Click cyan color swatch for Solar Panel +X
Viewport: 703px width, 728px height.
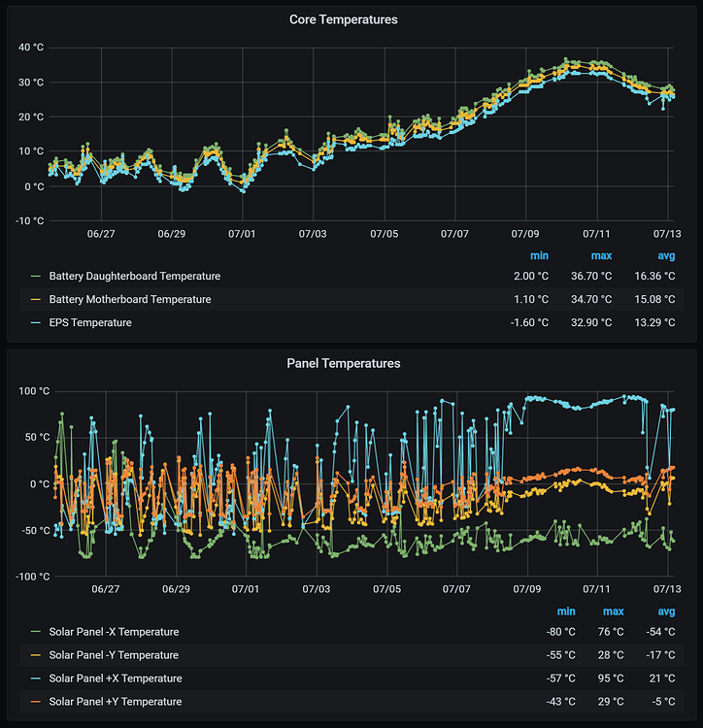click(x=35, y=678)
